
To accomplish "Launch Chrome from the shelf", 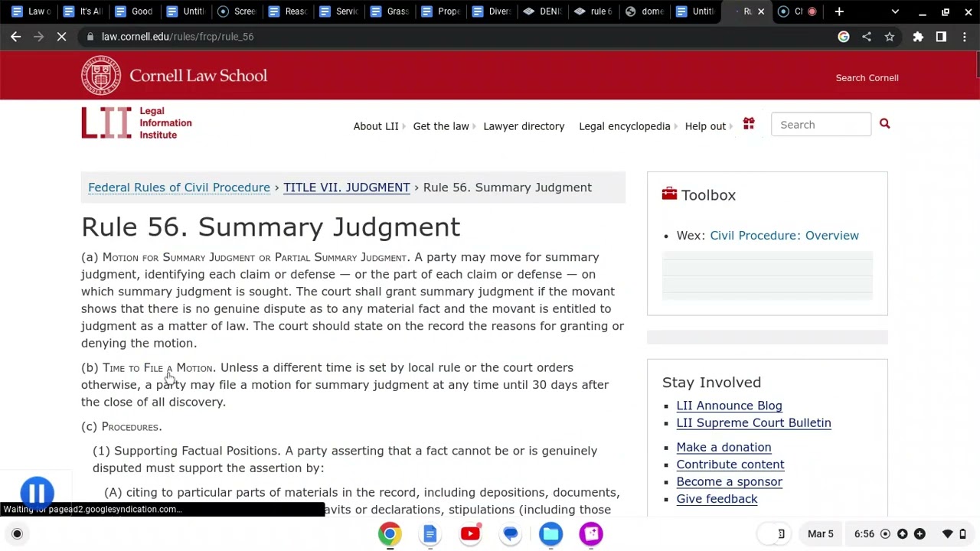I will 390,534.
